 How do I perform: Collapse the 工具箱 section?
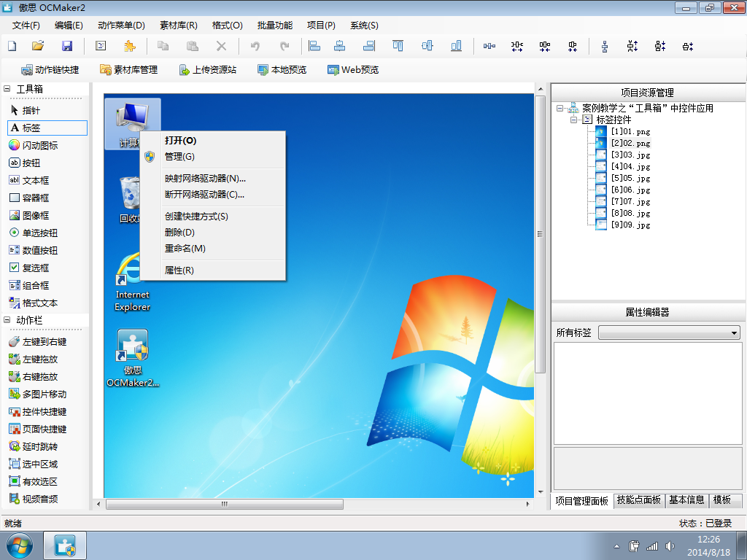(7, 88)
